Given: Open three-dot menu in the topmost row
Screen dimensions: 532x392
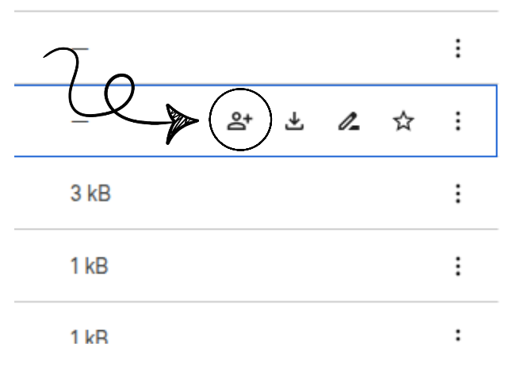Looking at the screenshot, I should pyautogui.click(x=457, y=49).
